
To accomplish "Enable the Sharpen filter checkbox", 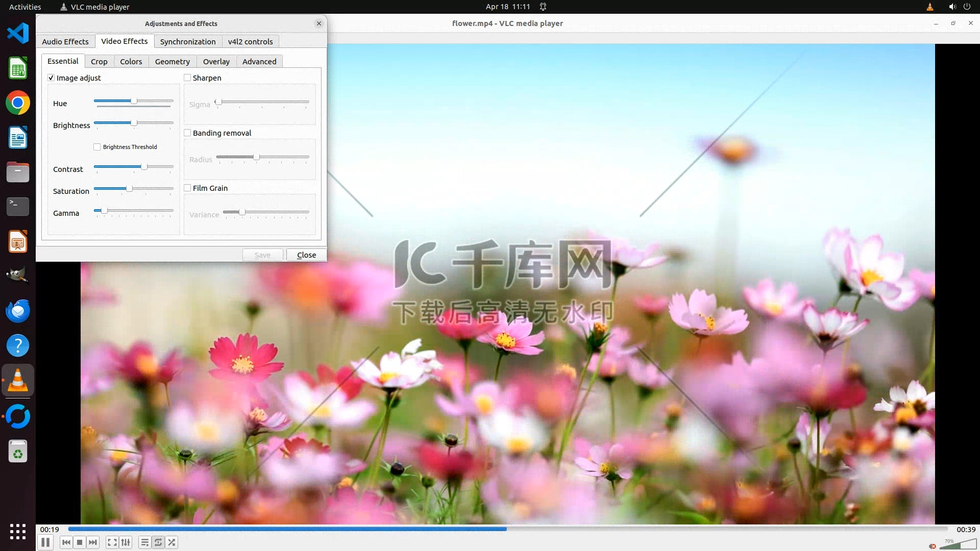I will point(187,78).
